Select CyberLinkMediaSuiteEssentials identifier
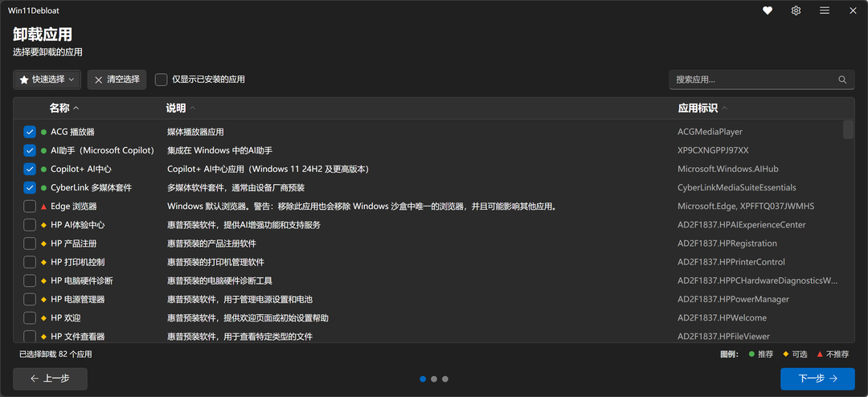This screenshot has width=868, height=397. click(x=737, y=188)
